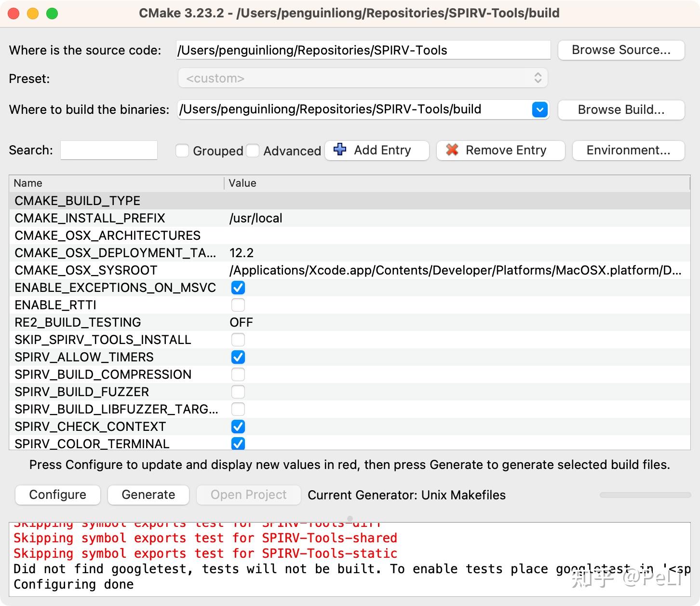Click Browse Source button
Image resolution: width=700 pixels, height=606 pixels.
pos(621,50)
